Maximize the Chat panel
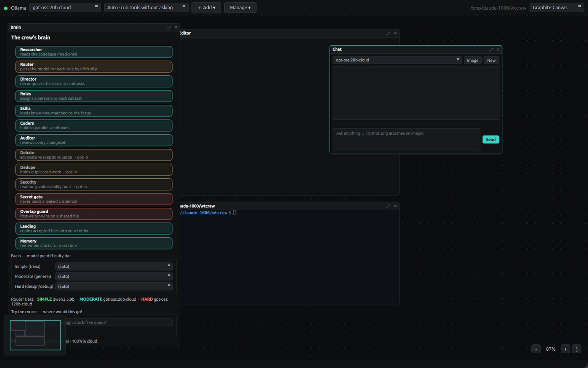588x368 pixels. coord(491,50)
